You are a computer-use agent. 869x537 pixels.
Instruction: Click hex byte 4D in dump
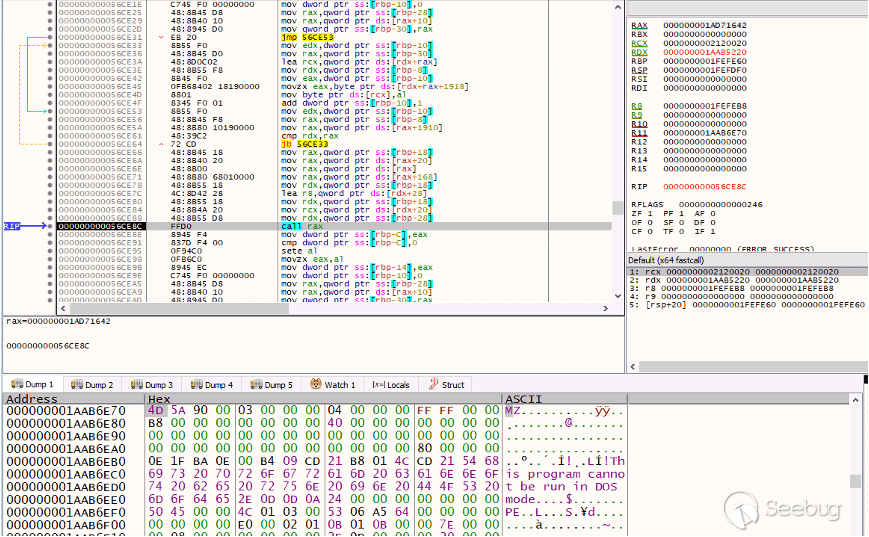155,411
